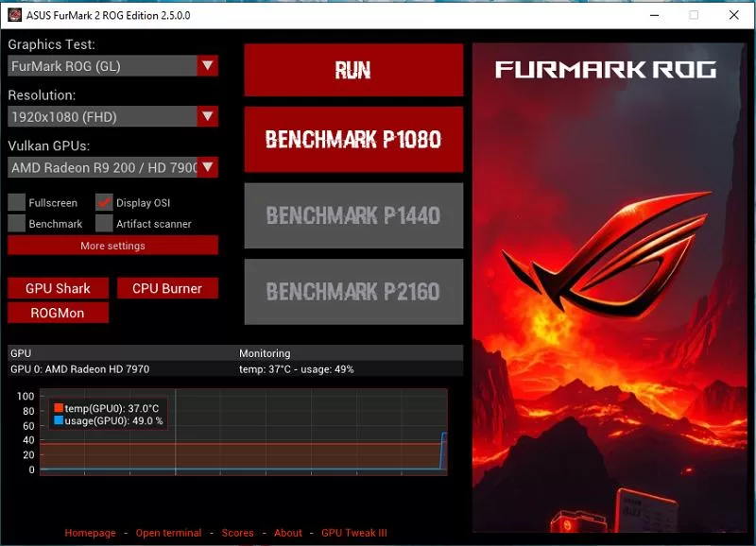Enable the Fullscreen checkbox
The height and width of the screenshot is (546, 756).
(x=16, y=202)
